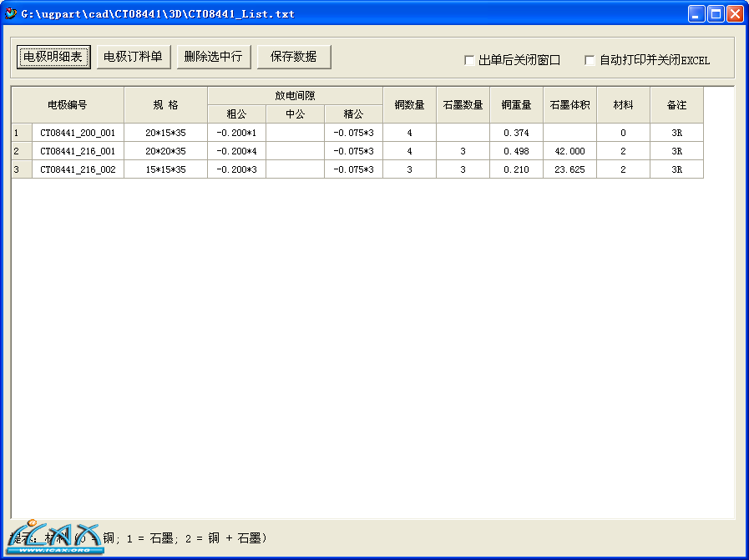Viewport: 749px width, 560px height.
Task: Minimize the window
Action: [x=696, y=14]
